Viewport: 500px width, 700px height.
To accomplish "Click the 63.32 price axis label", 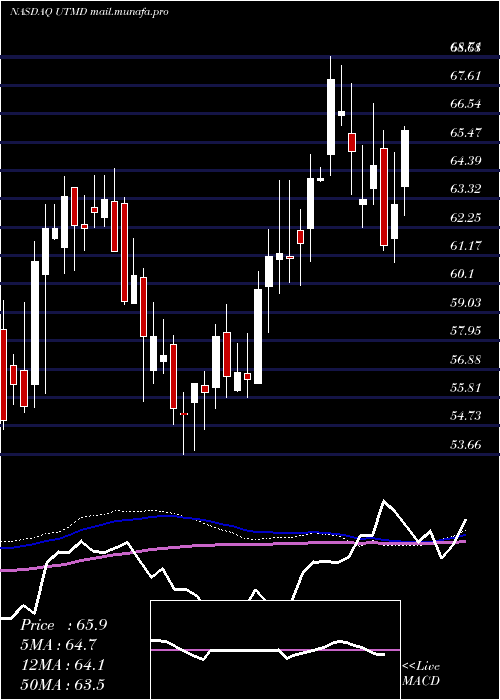I will tap(466, 189).
